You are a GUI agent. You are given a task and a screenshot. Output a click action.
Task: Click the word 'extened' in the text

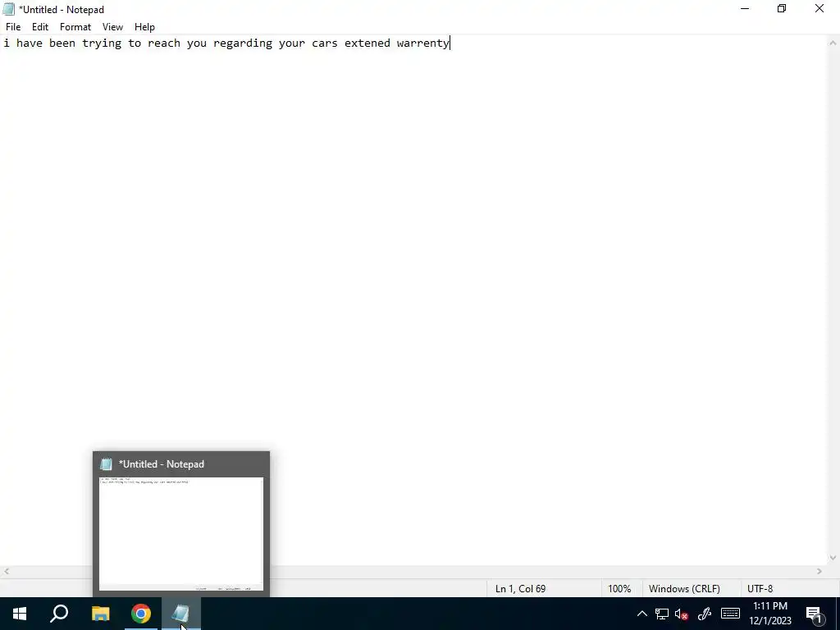(367, 43)
